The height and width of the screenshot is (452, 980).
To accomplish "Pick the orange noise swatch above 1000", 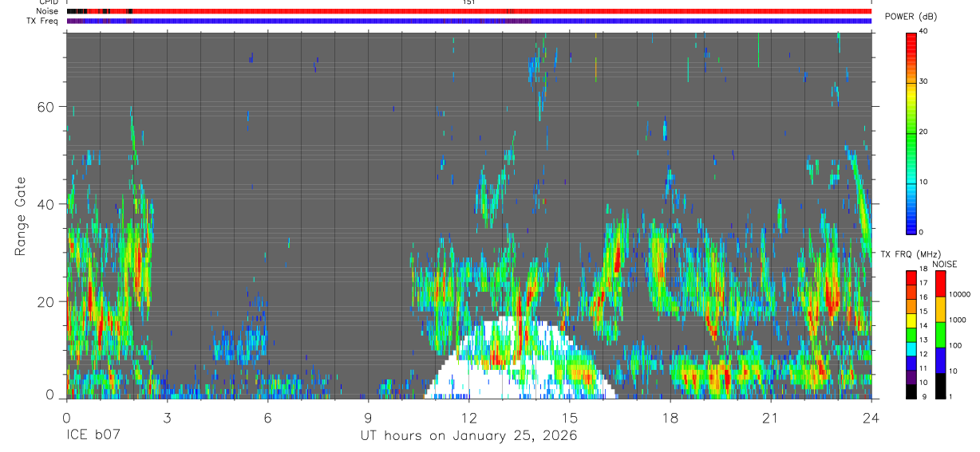I will 940,309.
